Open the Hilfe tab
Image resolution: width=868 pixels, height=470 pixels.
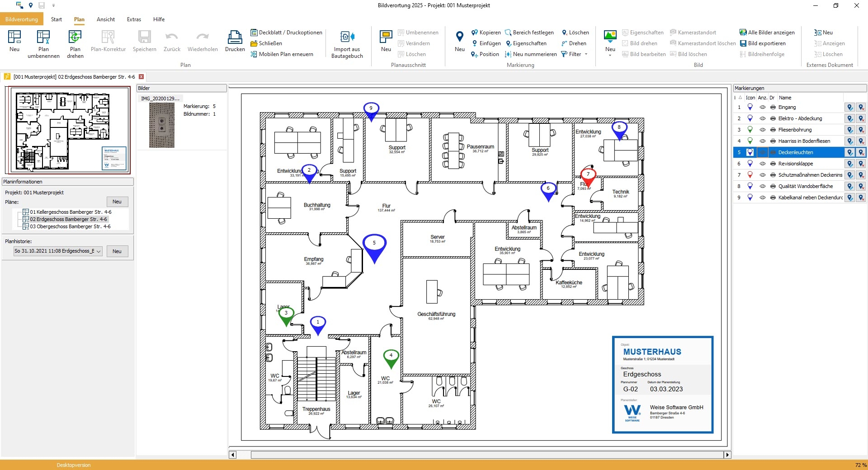[159, 19]
